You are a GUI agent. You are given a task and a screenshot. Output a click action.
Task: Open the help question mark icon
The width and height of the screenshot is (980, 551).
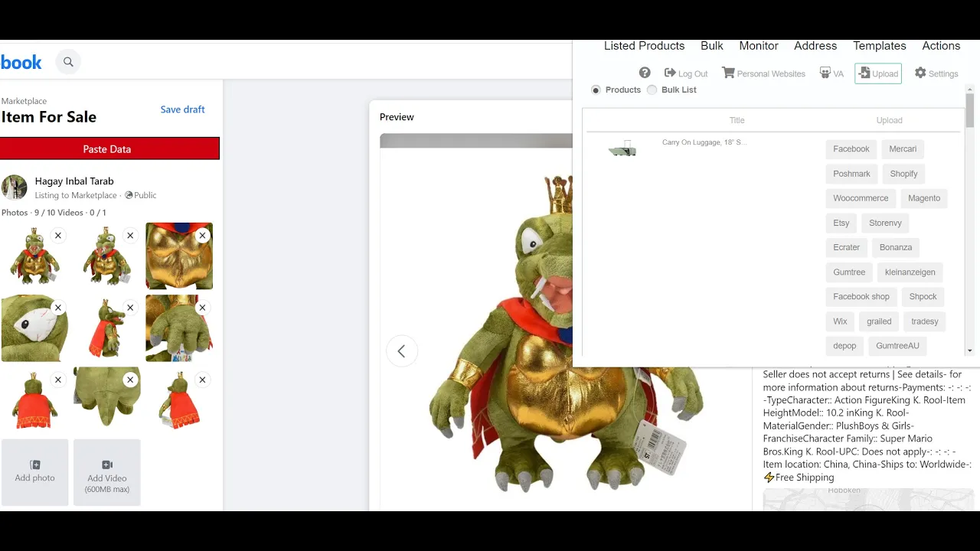coord(645,73)
